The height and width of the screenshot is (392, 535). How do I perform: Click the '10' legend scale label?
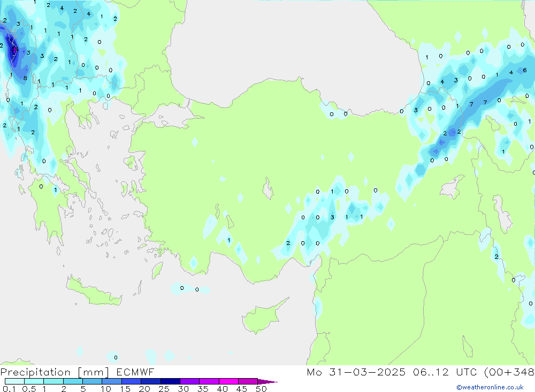(106, 389)
